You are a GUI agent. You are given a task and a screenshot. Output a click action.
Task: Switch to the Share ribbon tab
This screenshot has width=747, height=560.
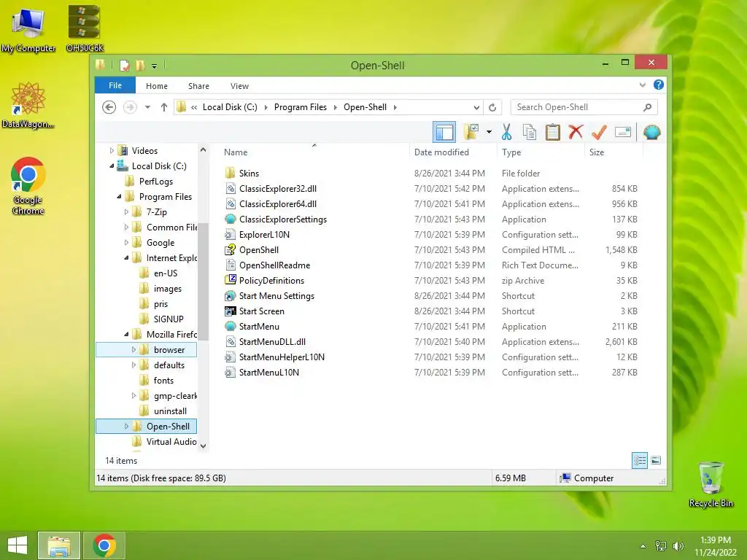198,86
